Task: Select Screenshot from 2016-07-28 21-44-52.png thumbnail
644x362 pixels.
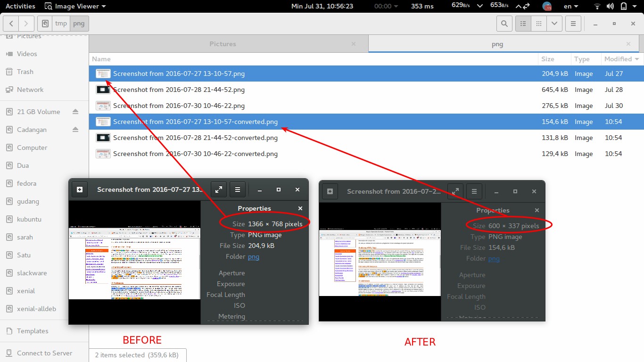Action: coord(103,90)
